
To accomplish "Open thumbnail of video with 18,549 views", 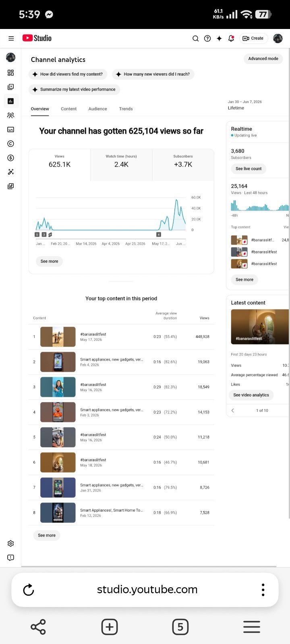I will point(58,387).
